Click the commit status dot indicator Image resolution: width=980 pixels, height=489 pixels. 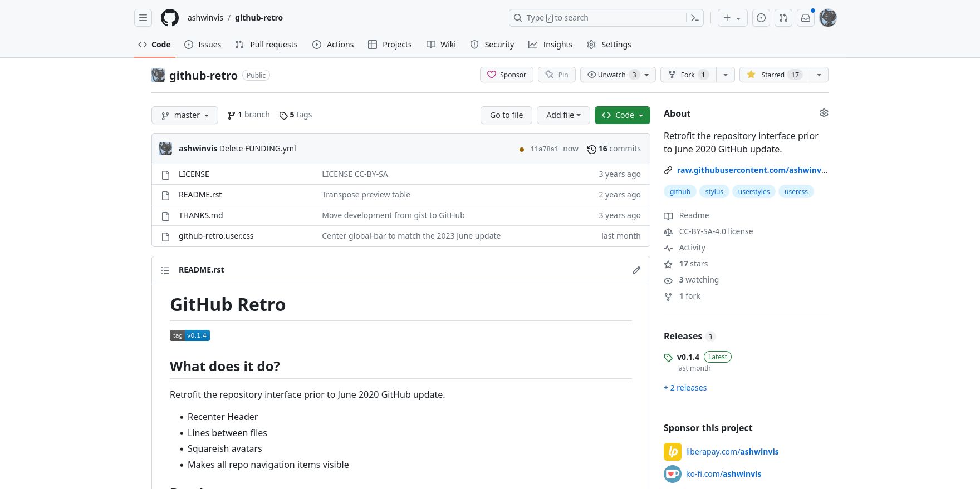point(522,149)
